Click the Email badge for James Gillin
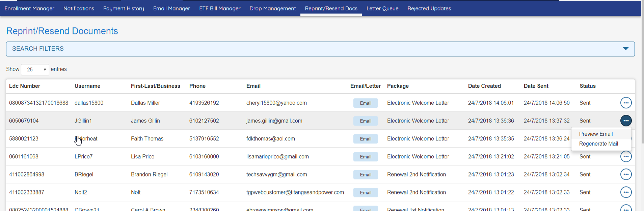 [366, 121]
